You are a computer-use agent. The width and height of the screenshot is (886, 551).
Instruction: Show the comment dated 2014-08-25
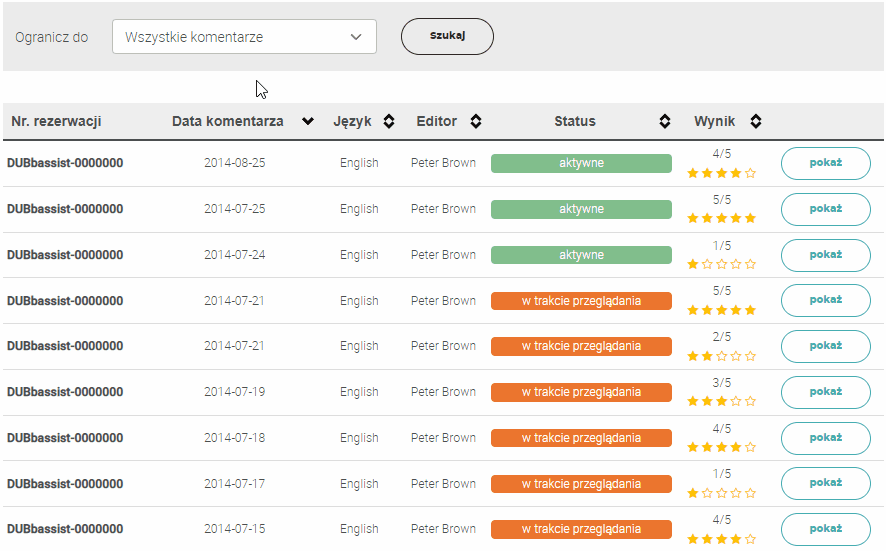coord(825,163)
